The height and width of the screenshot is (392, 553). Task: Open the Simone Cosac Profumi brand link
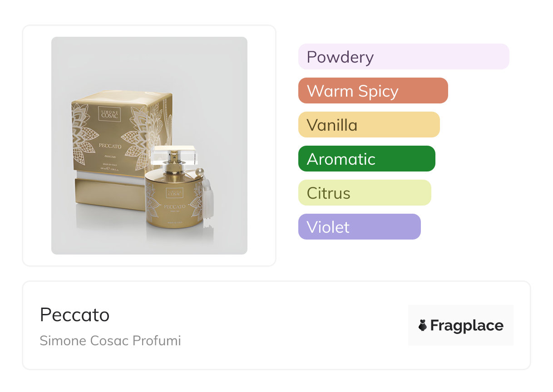[x=110, y=341]
